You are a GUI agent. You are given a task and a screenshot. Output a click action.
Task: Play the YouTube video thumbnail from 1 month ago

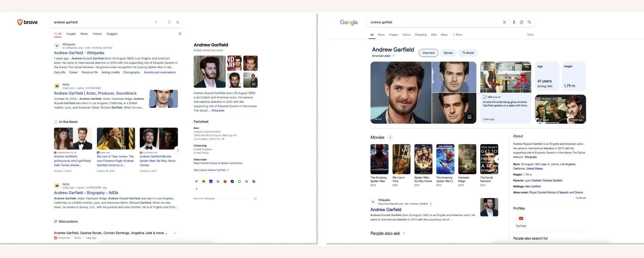[x=560, y=109]
